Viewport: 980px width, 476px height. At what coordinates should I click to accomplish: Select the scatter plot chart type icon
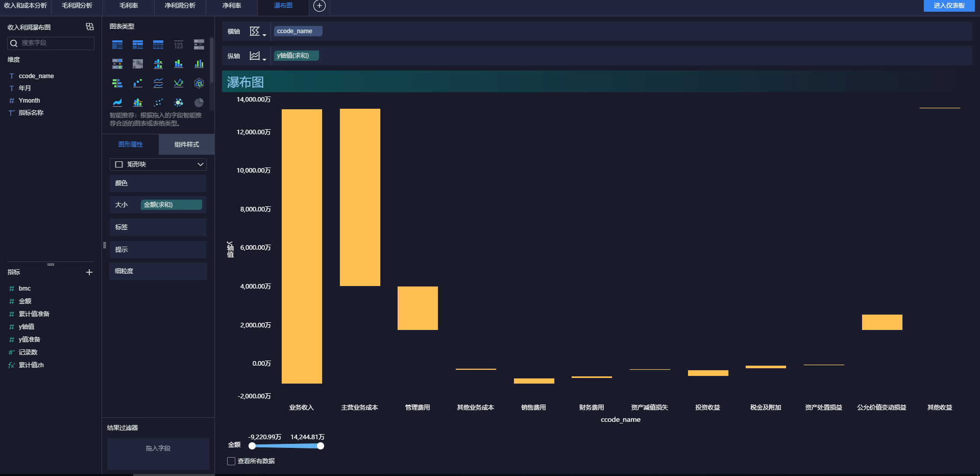158,103
